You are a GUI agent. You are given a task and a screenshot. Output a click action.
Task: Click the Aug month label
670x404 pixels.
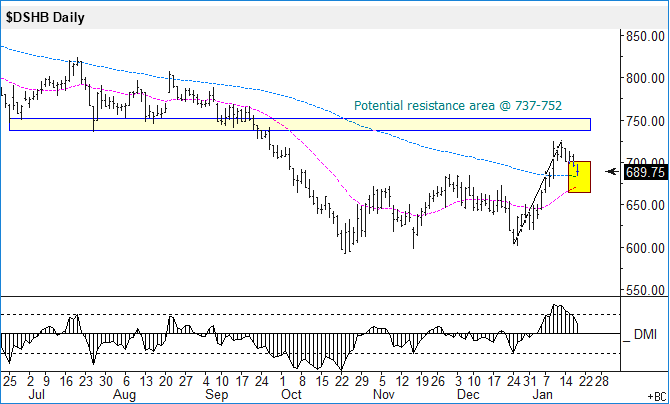(x=124, y=394)
